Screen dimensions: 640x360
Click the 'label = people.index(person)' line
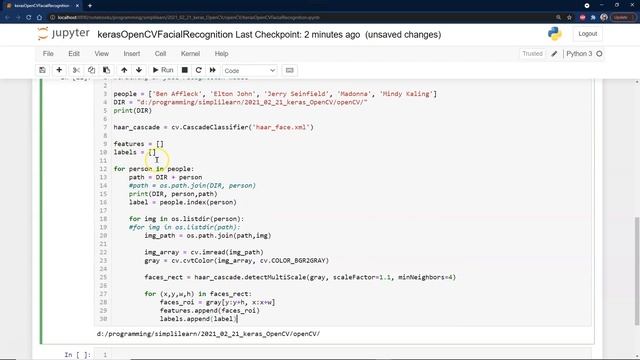(183, 202)
